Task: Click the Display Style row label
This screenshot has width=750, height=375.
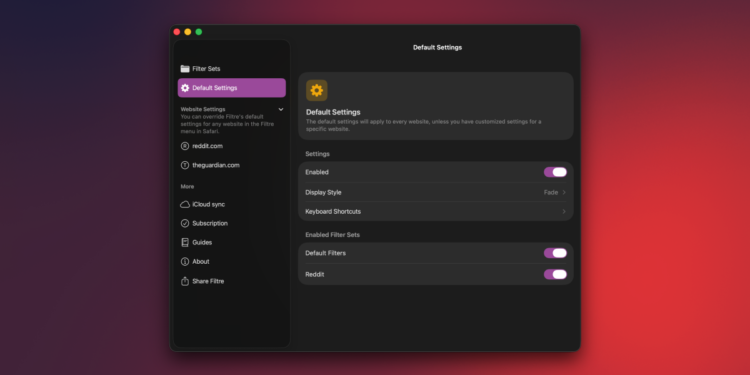Action: tap(323, 192)
